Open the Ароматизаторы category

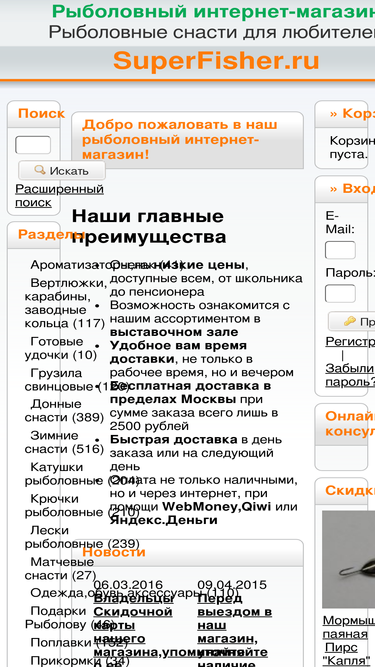pos(106,265)
